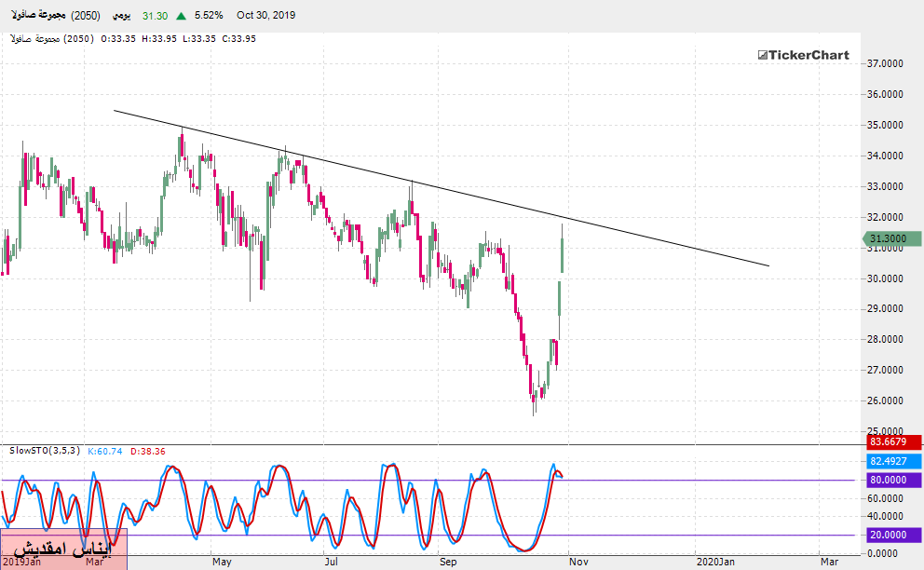Open the daily interval label in the header

(121, 16)
